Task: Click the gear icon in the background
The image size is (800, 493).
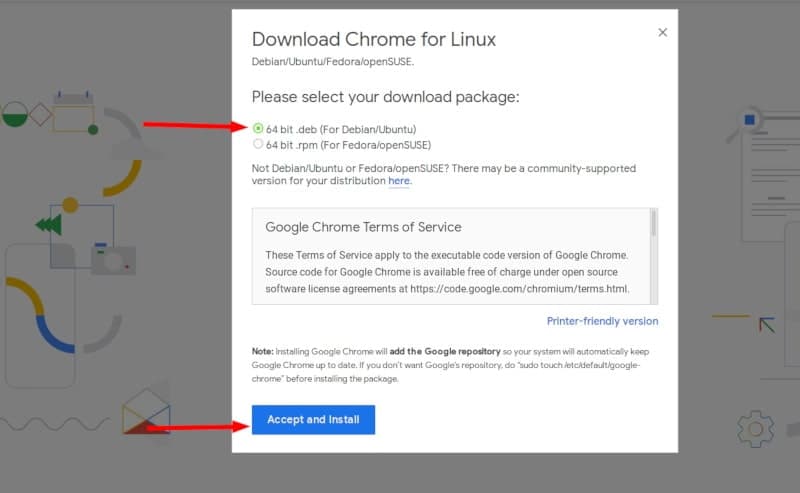Action: point(755,429)
